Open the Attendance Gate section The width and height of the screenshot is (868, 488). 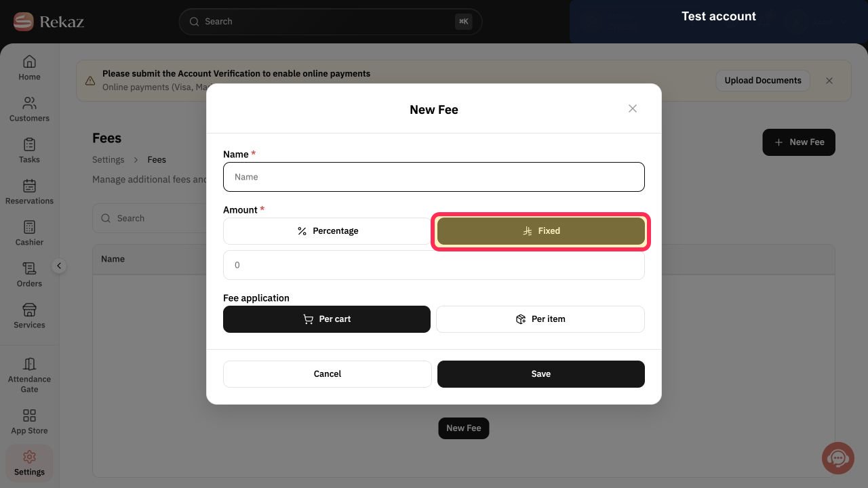pos(29,374)
